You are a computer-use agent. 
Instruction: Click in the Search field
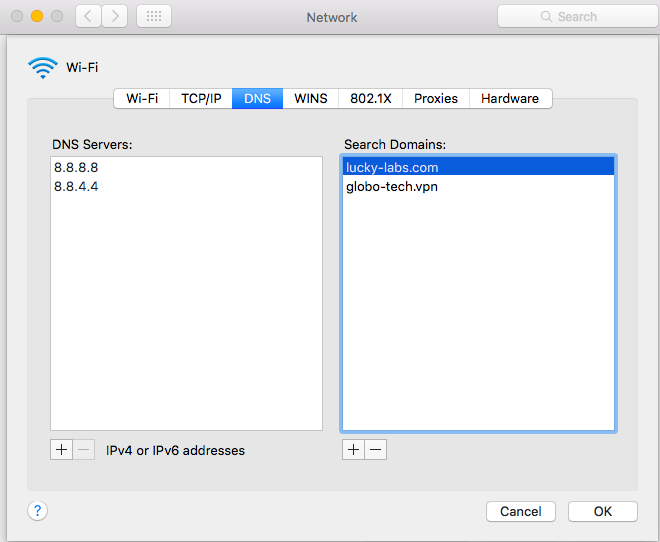pos(577,17)
